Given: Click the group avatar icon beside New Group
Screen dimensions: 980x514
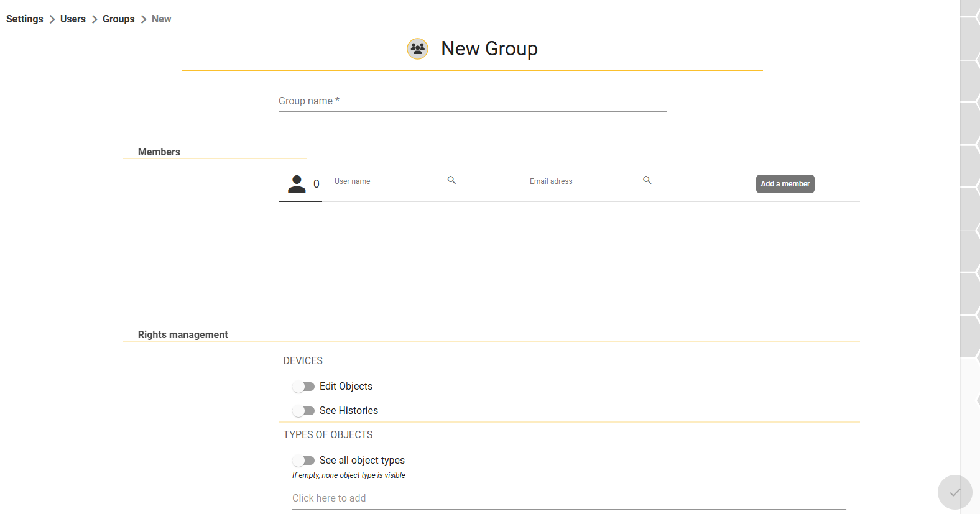Looking at the screenshot, I should (417, 48).
